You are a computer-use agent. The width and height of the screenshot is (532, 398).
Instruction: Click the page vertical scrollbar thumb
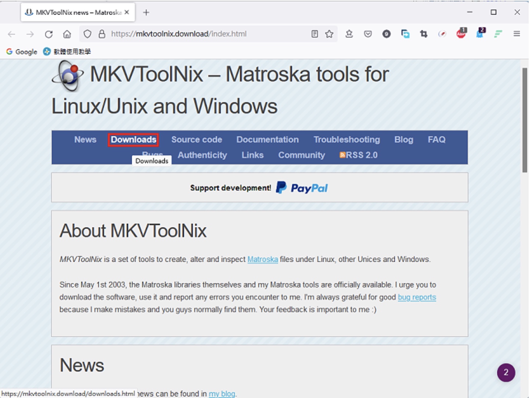(x=525, y=120)
